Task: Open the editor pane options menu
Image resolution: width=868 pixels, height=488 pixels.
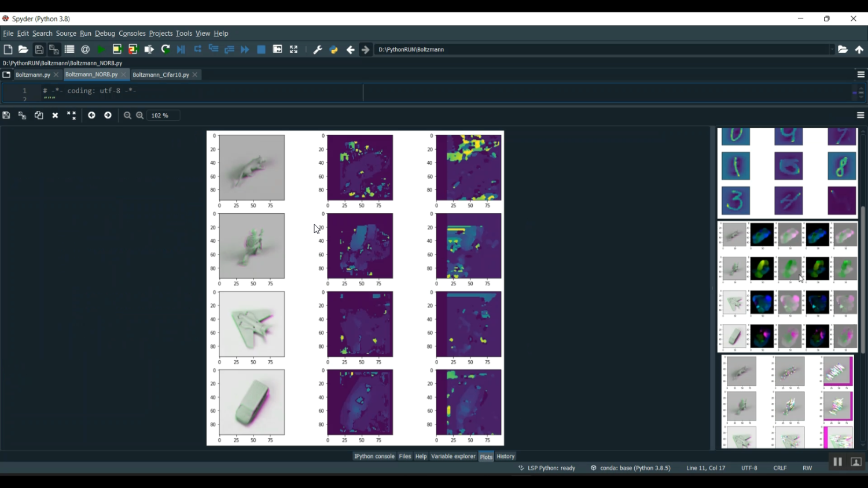Action: click(x=860, y=75)
